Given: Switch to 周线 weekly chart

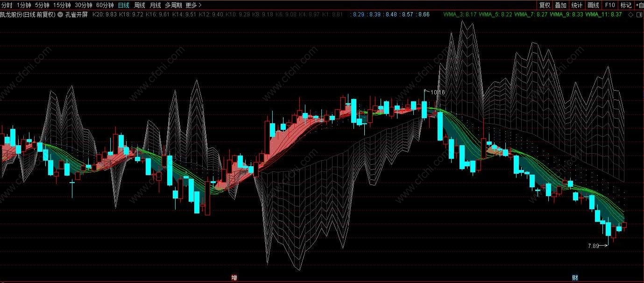Looking at the screenshot, I should [140, 5].
